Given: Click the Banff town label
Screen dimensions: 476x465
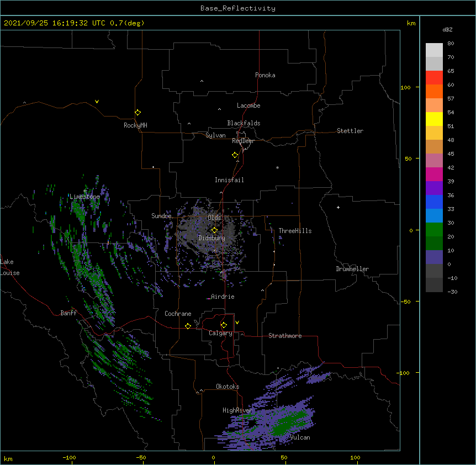Looking at the screenshot, I should tap(68, 313).
